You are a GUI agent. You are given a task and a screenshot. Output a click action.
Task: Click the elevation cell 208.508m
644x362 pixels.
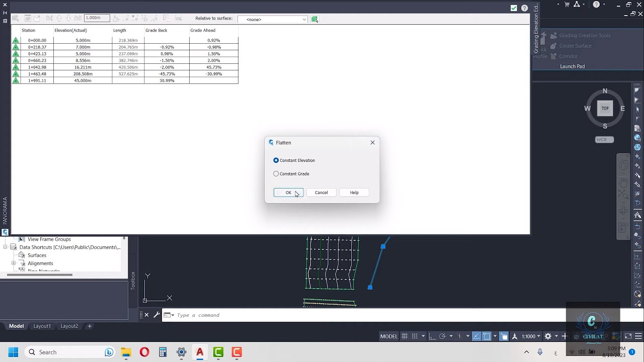83,74
